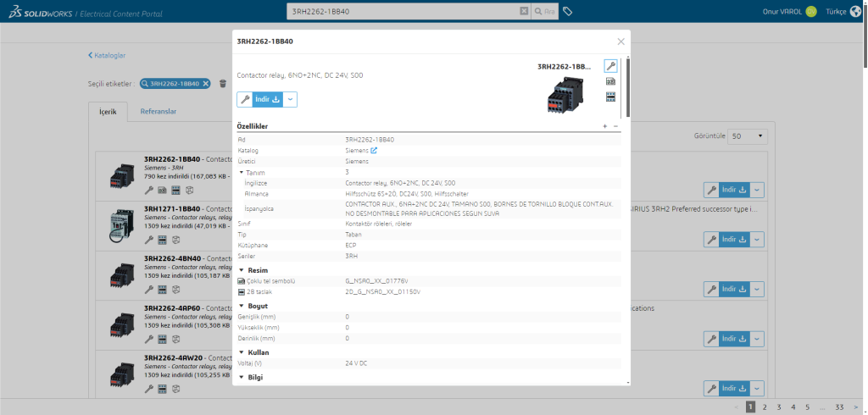Select the İçerik tab
Viewport: 868px width, 415px height.
(108, 112)
